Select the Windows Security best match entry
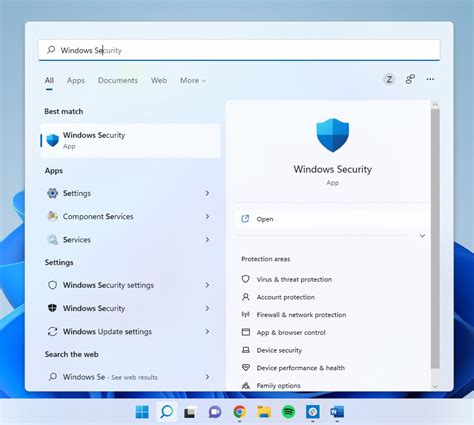This screenshot has height=425, width=474. (x=130, y=140)
